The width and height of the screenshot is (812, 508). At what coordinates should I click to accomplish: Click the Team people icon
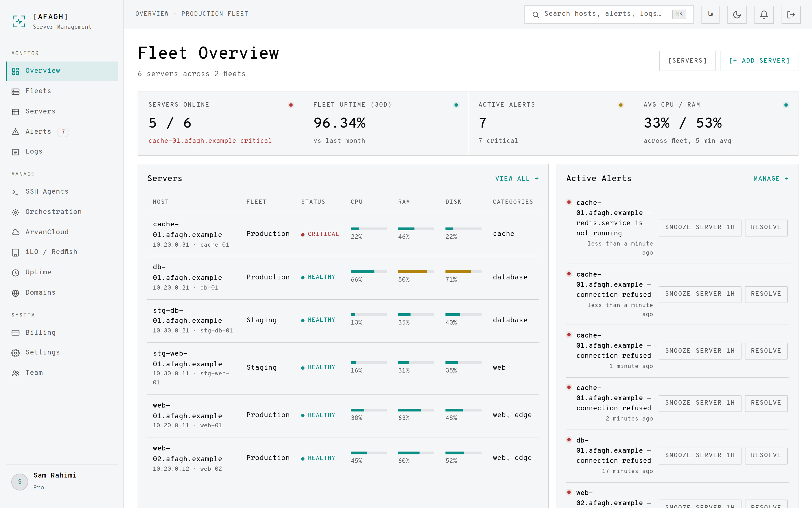(x=16, y=373)
